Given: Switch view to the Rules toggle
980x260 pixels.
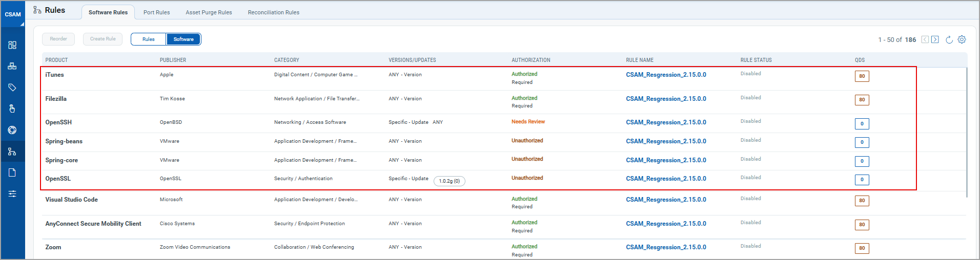Looking at the screenshot, I should click(x=149, y=39).
